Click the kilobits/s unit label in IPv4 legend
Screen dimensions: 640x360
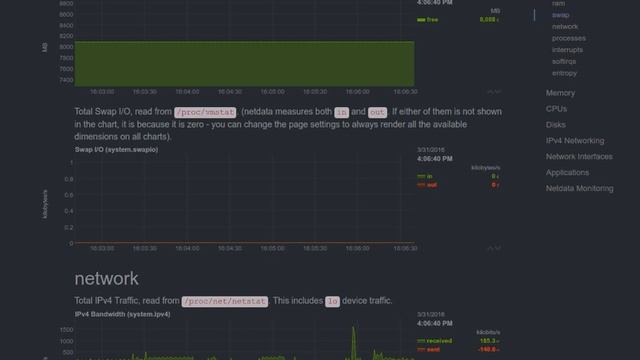[488, 332]
